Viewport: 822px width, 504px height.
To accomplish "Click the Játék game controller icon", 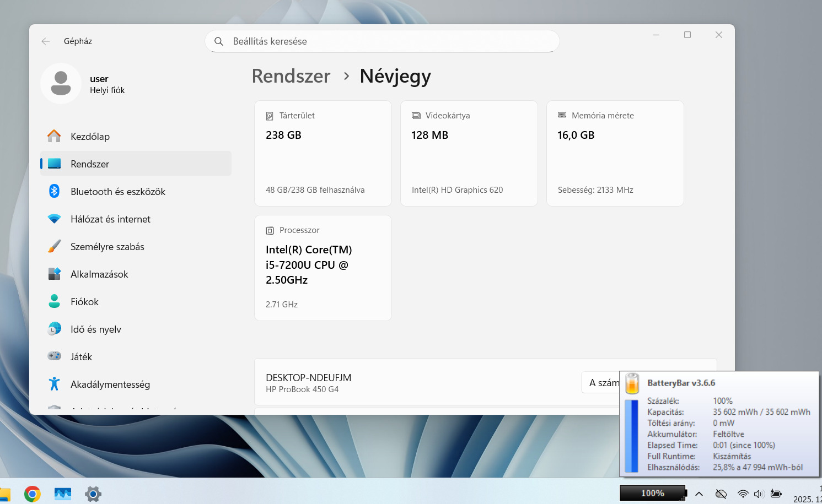I will (54, 356).
